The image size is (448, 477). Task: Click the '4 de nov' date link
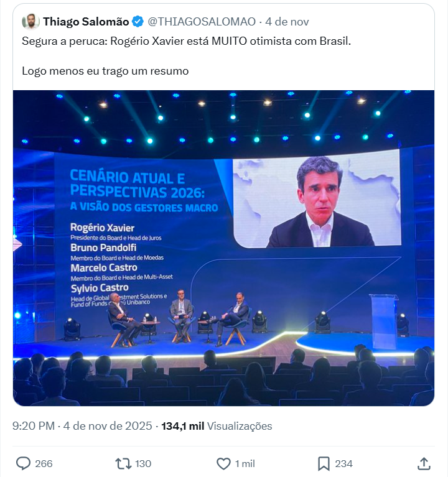pyautogui.click(x=287, y=22)
